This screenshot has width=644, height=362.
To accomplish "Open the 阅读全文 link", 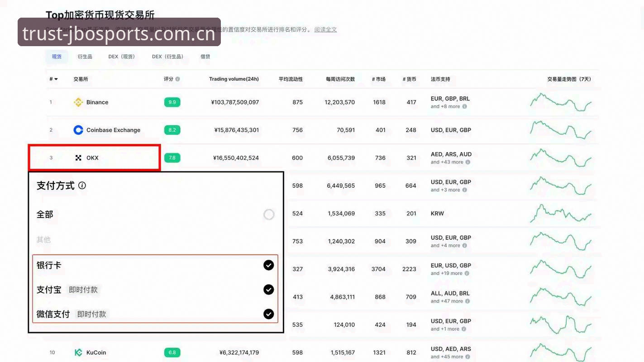I will point(325,29).
